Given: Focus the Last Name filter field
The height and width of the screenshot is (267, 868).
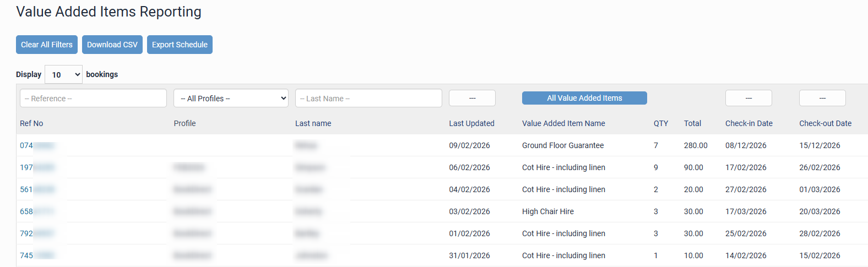Looking at the screenshot, I should coord(368,99).
